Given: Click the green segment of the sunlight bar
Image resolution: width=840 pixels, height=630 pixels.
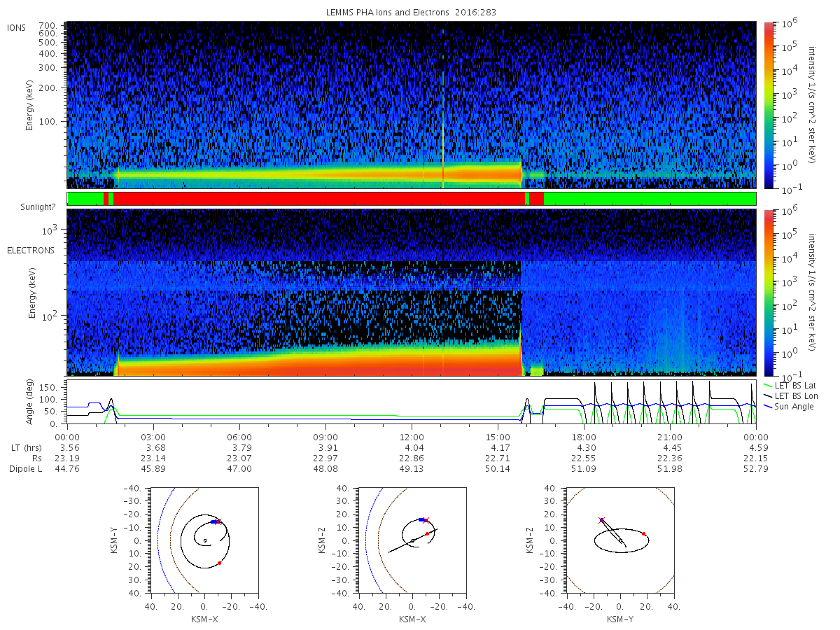Looking at the screenshot, I should [650, 199].
